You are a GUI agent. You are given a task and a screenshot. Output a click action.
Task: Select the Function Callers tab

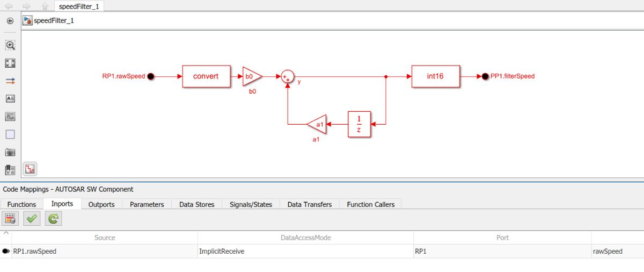(370, 204)
